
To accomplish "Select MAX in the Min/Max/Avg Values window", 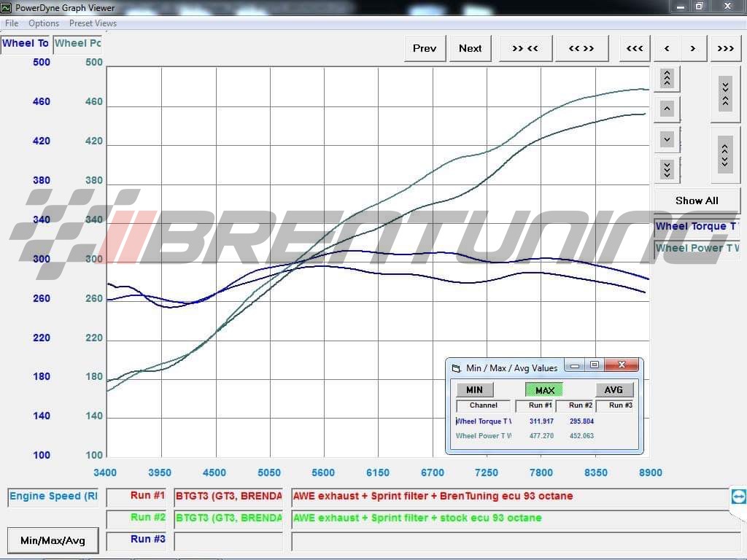I will tap(544, 390).
